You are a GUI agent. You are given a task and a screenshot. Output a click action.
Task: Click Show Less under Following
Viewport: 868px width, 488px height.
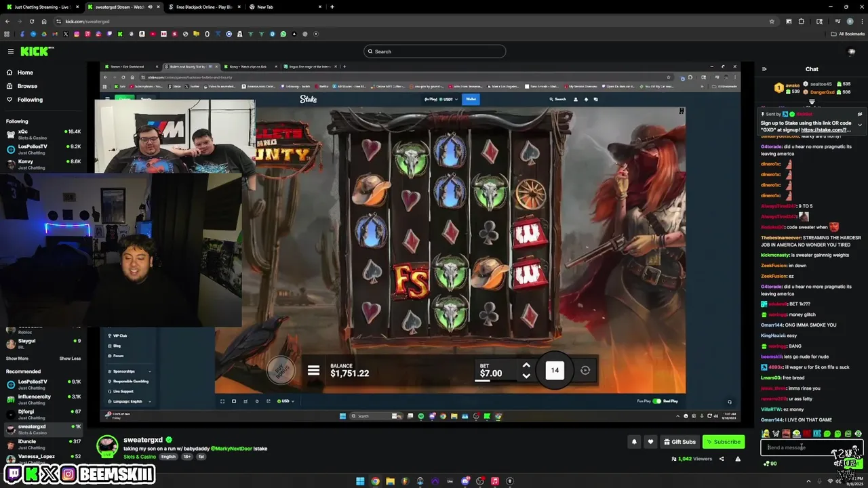[x=70, y=359]
